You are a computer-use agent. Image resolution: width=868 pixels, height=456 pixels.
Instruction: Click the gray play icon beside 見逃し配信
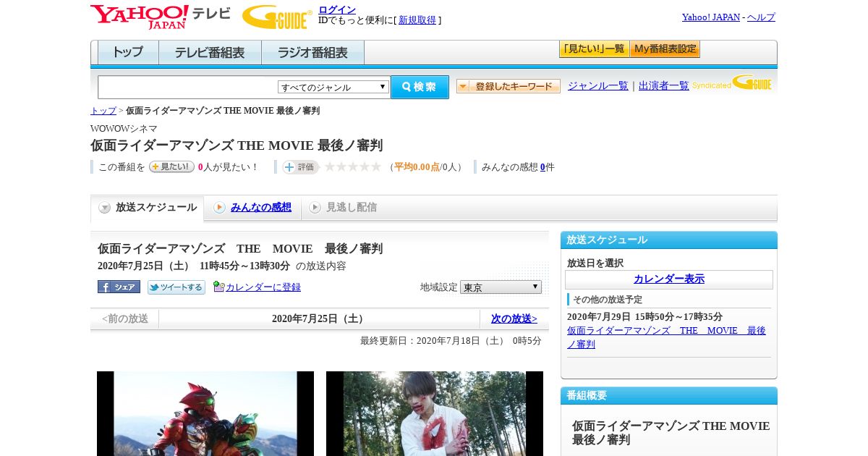tap(315, 208)
